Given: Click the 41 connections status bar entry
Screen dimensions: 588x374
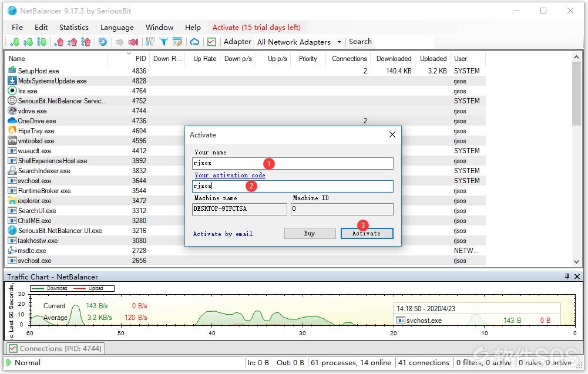Looking at the screenshot, I should [x=424, y=362].
